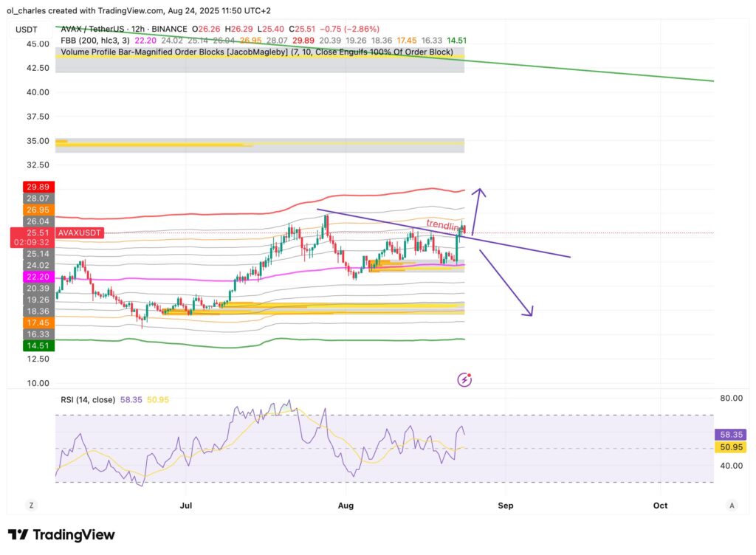Click the lightning bolt event marker
756x555 pixels.
[x=465, y=380]
